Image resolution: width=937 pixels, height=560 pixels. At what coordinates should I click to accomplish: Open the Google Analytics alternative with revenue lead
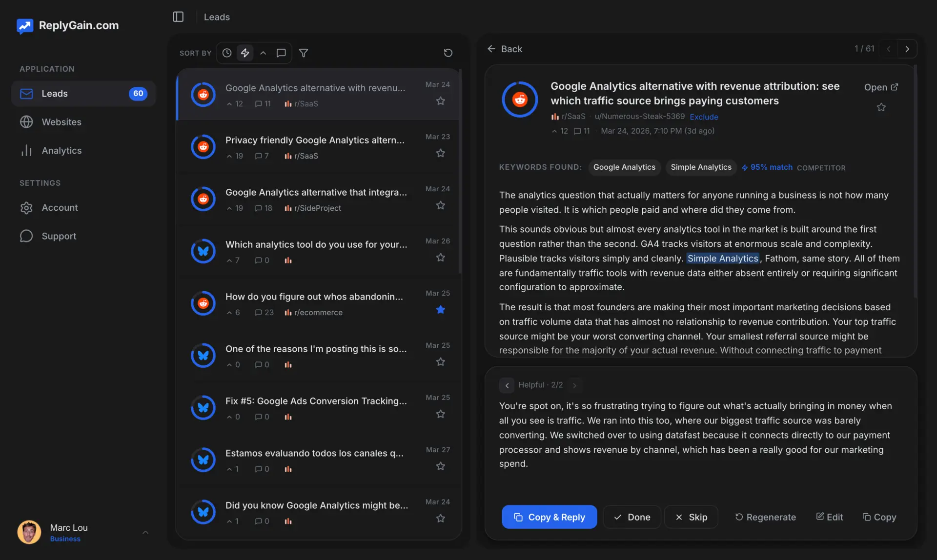click(319, 95)
